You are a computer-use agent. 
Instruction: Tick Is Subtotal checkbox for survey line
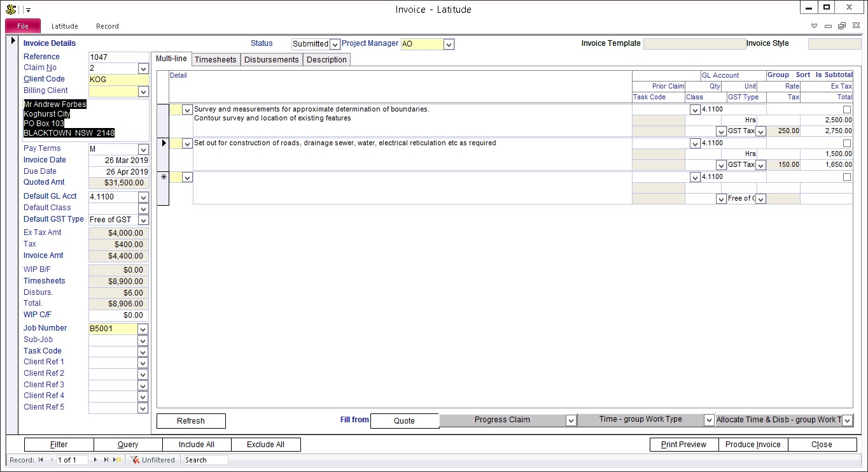pos(846,110)
